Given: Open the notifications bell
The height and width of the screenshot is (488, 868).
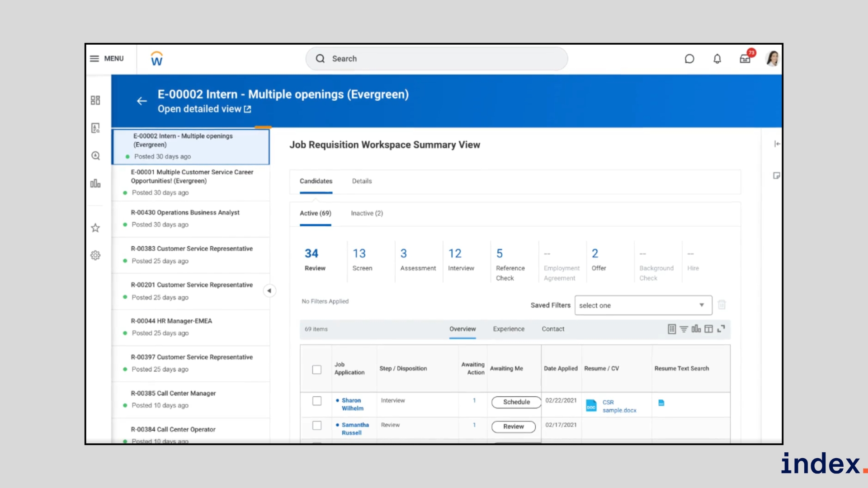Looking at the screenshot, I should (x=717, y=59).
